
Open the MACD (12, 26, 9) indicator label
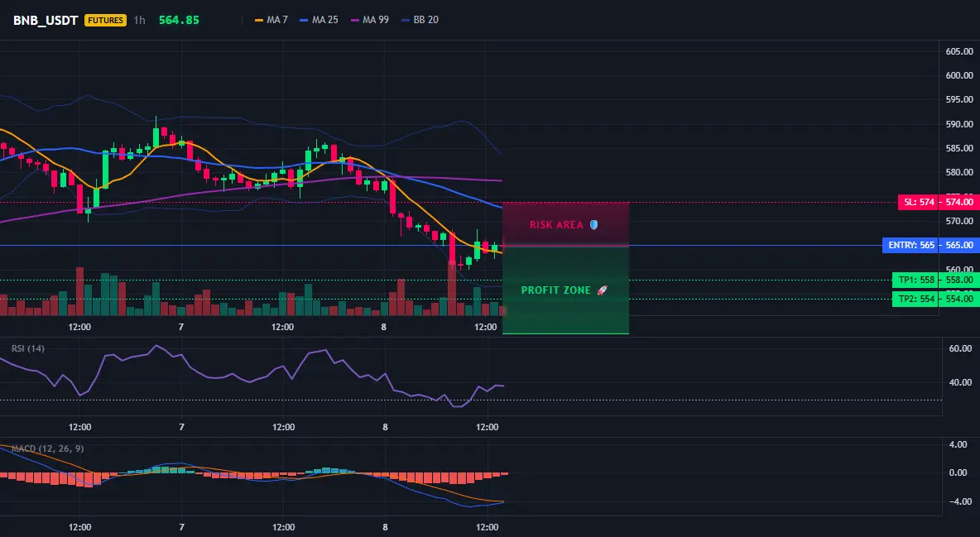47,448
